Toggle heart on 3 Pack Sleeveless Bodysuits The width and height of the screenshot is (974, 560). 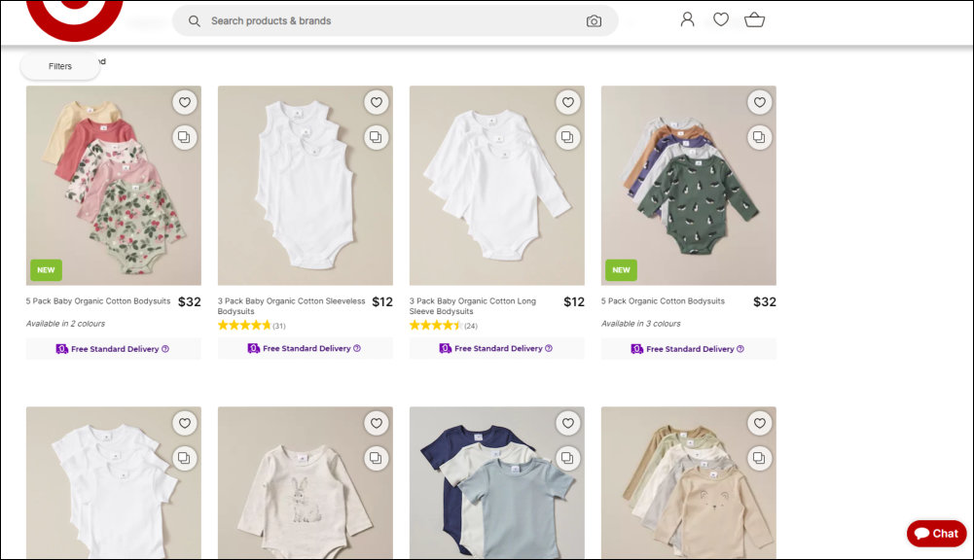click(377, 102)
